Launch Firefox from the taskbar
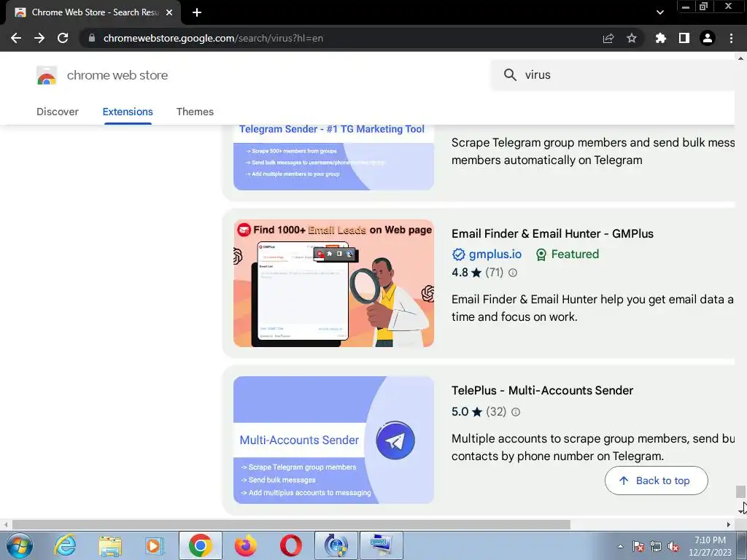747x560 pixels. click(245, 545)
